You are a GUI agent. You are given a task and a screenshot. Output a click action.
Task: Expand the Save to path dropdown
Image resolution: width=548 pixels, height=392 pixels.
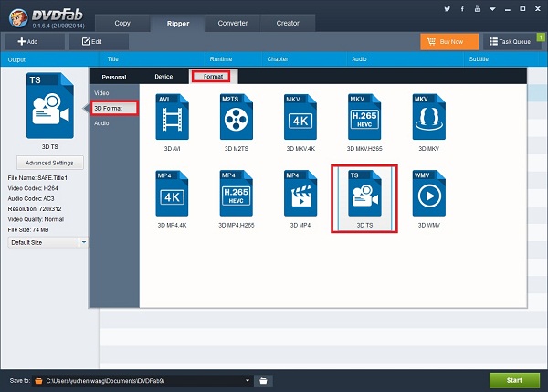point(248,380)
